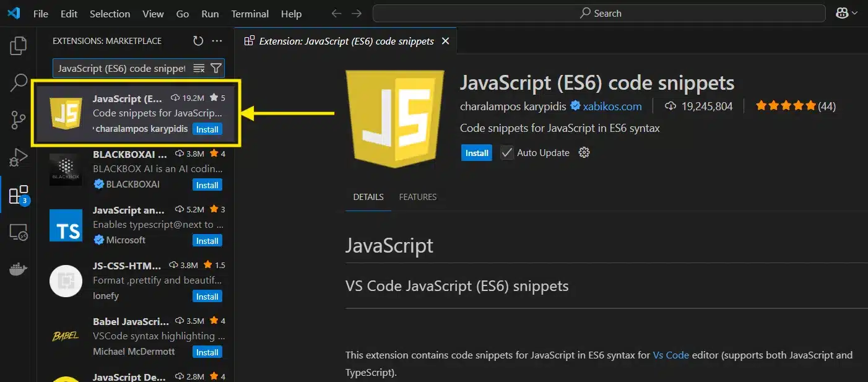Screen dimensions: 868x382
Task: Open the Selection menu
Action: [110, 14]
